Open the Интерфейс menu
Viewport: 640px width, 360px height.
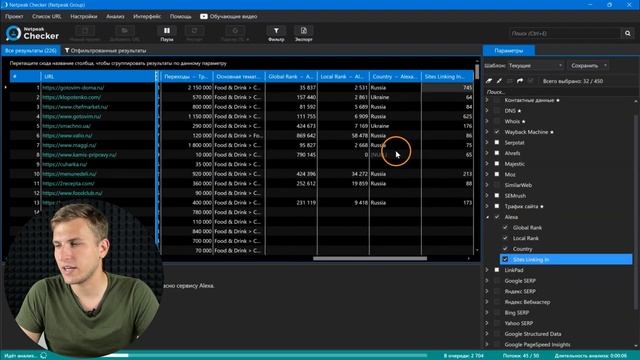tap(147, 16)
